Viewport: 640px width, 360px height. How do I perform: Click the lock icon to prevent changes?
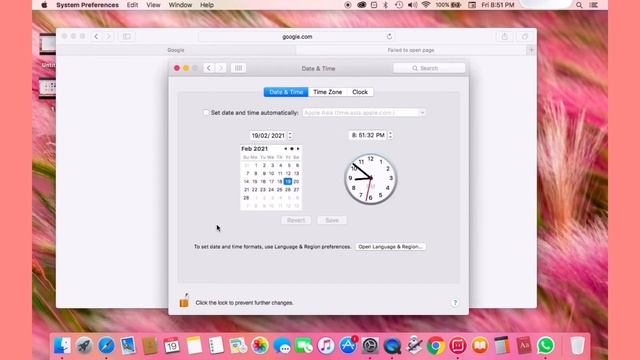click(184, 300)
